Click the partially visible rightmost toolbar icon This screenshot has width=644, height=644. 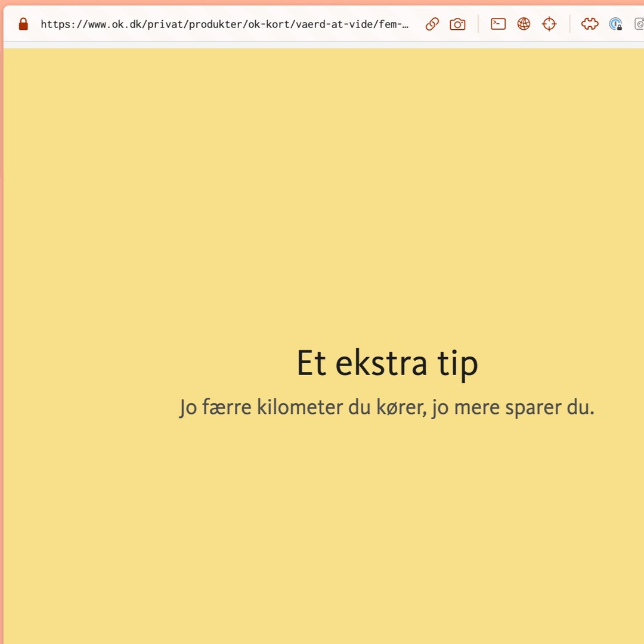(639, 24)
